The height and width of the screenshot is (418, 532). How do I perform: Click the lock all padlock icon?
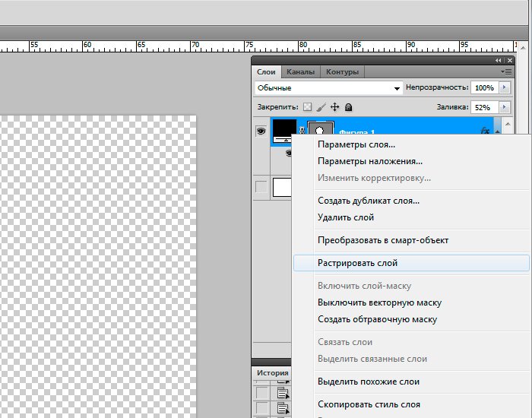pos(348,108)
